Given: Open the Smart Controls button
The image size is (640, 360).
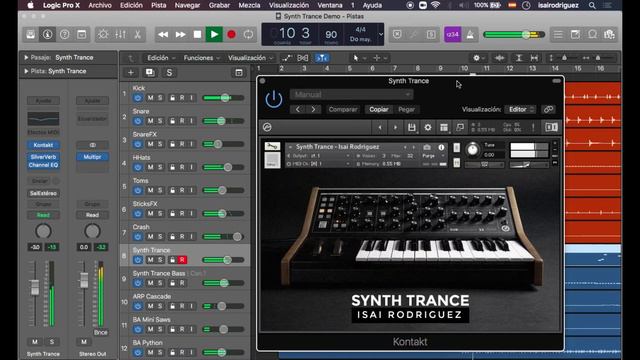Looking at the screenshot, I should click(103, 35).
